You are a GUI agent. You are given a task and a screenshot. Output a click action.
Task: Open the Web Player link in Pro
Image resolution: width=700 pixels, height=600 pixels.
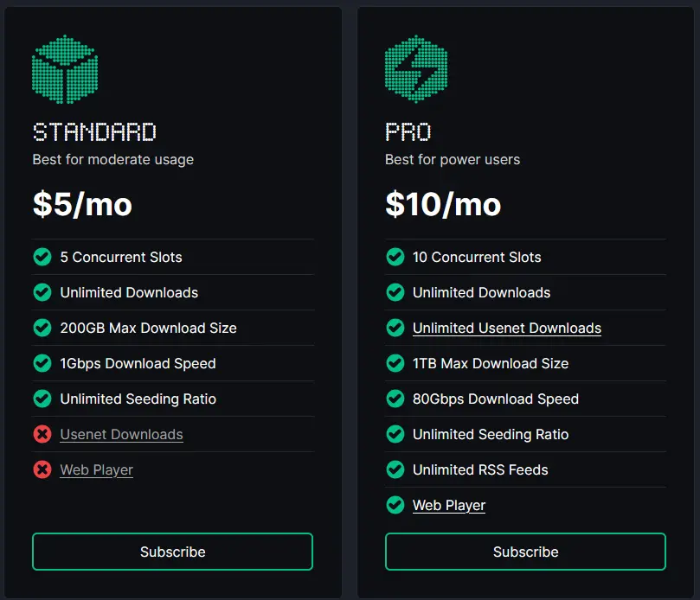click(x=449, y=506)
